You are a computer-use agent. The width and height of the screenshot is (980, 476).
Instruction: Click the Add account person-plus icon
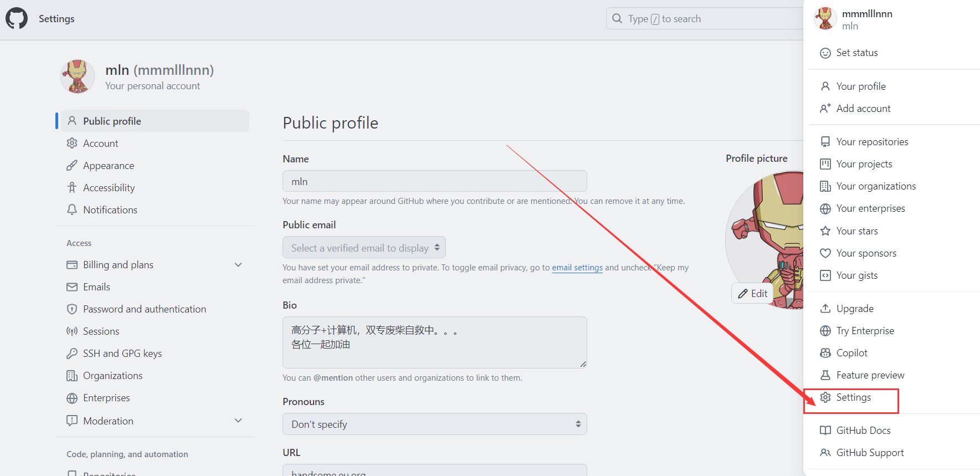point(825,109)
